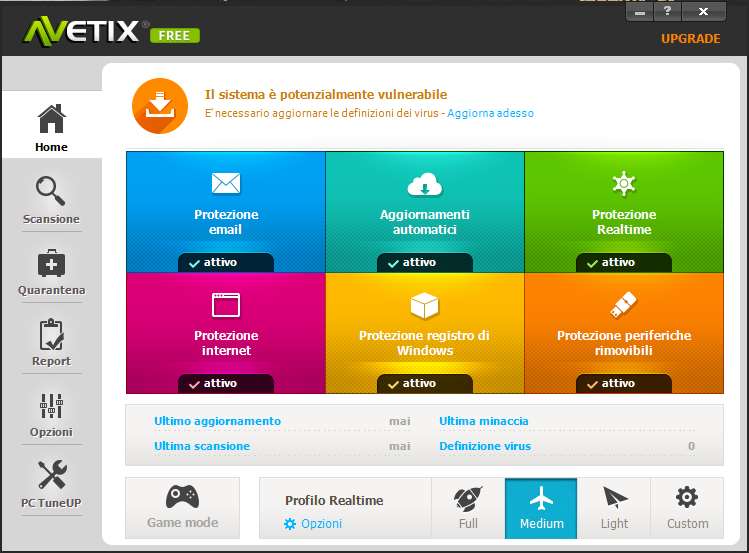749x553 pixels.
Task: Click the envelope icon in Protezione email
Action: (x=226, y=183)
